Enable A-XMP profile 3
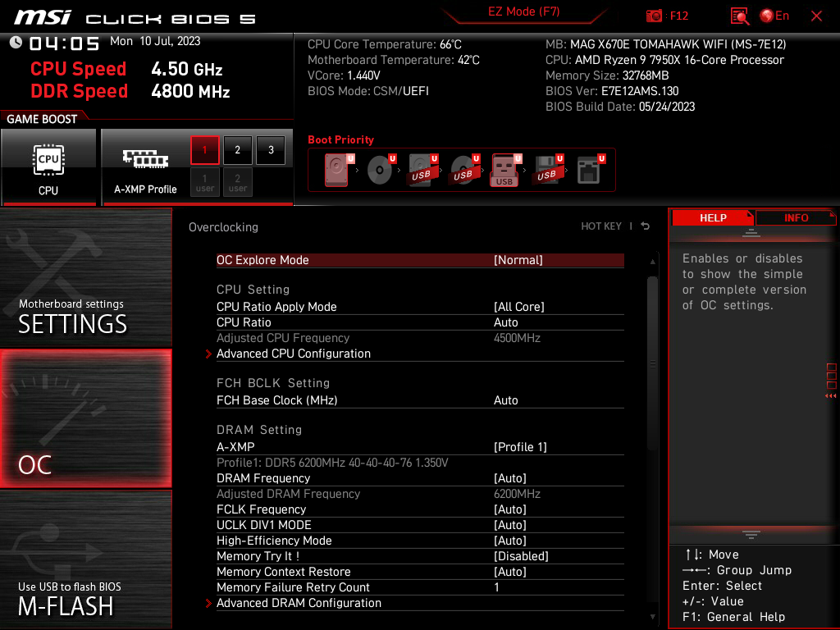This screenshot has width=840, height=630. tap(271, 150)
